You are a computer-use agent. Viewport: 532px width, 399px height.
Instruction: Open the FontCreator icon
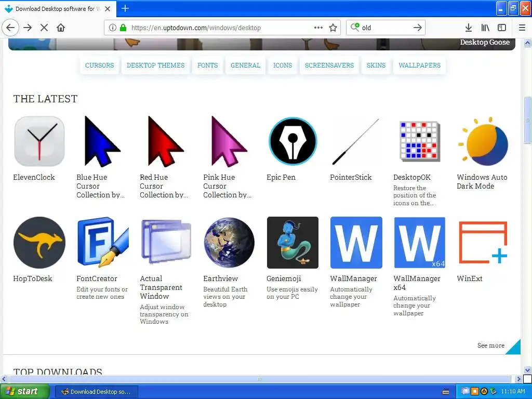click(103, 243)
